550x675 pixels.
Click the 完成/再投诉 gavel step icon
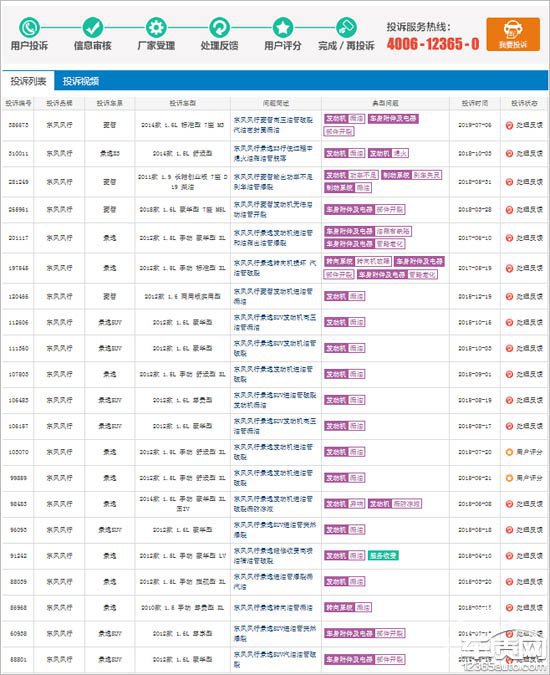point(346,28)
